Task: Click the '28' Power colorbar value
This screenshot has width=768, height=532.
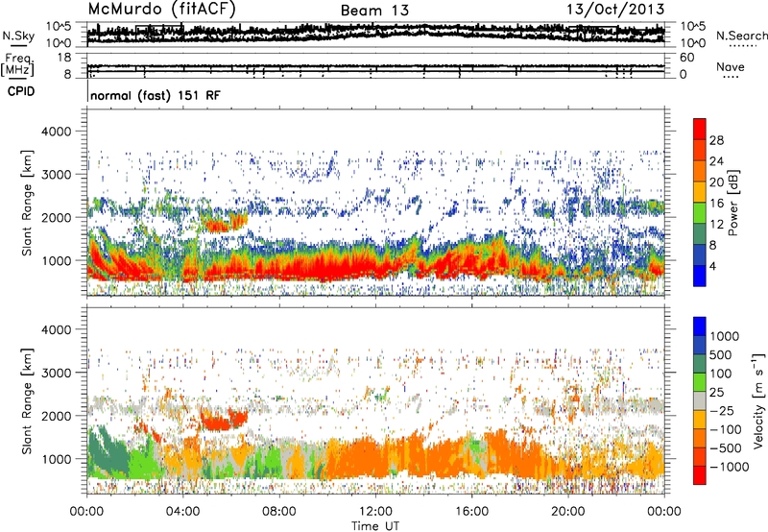Action: pos(716,140)
